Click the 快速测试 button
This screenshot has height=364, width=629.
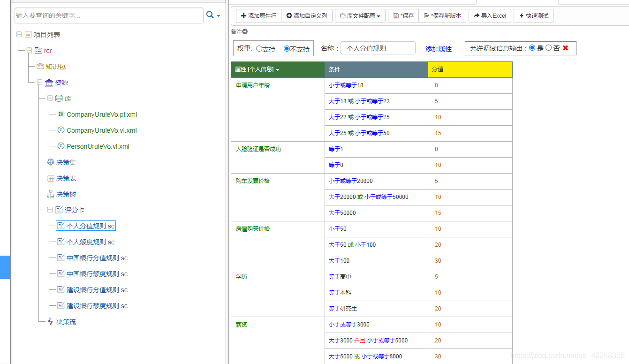click(x=533, y=16)
